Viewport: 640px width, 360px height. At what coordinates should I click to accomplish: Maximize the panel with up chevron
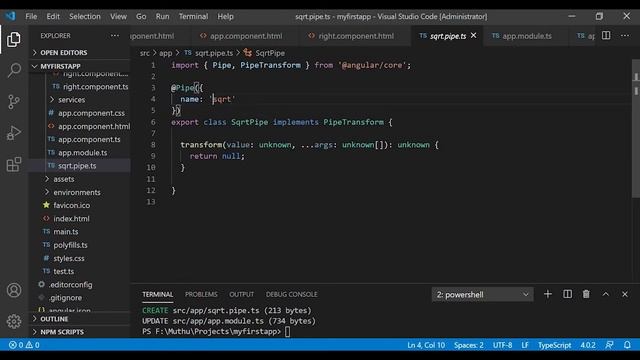606,294
